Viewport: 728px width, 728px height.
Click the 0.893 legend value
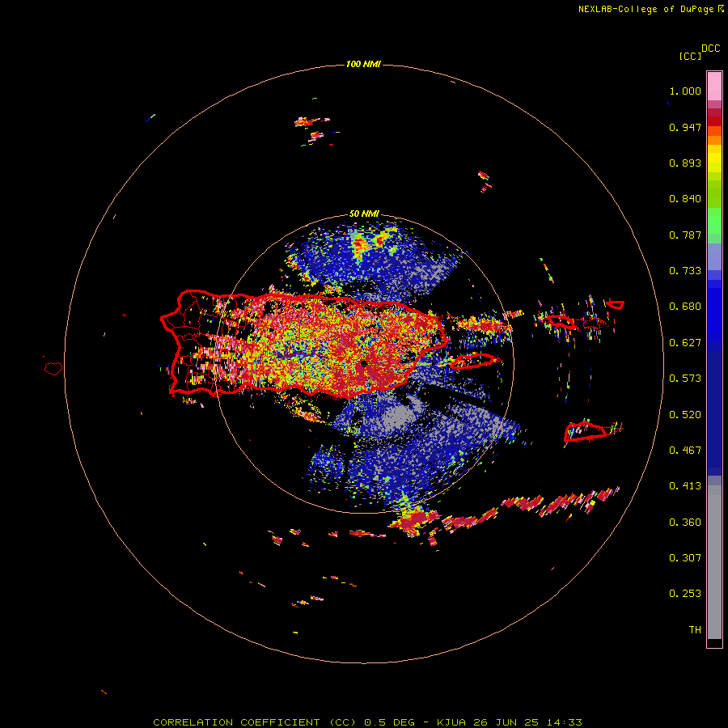point(685,163)
